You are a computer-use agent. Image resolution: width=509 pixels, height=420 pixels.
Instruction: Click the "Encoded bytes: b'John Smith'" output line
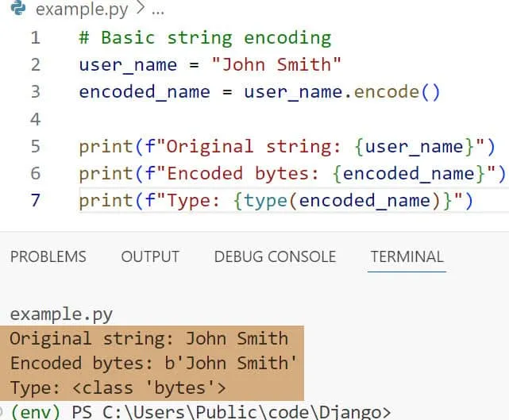pyautogui.click(x=153, y=364)
